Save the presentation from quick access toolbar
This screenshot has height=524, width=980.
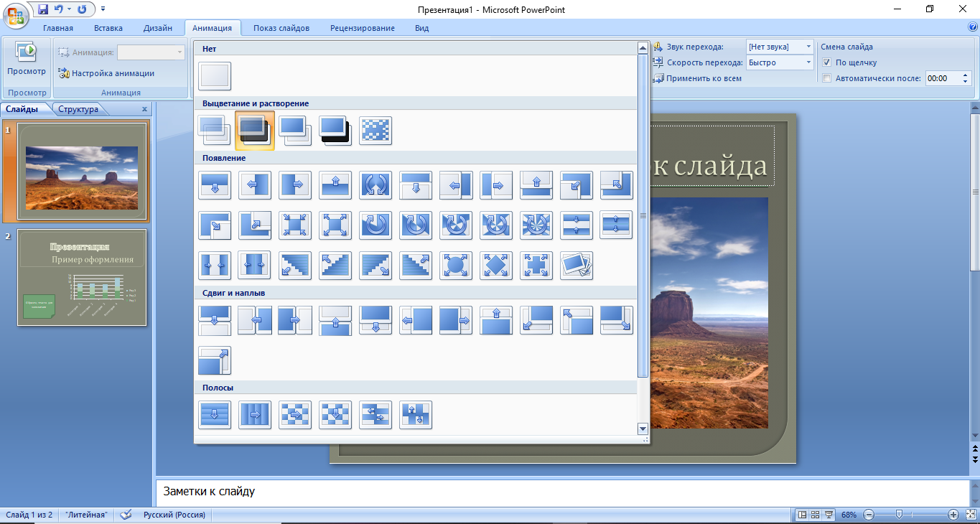point(42,9)
